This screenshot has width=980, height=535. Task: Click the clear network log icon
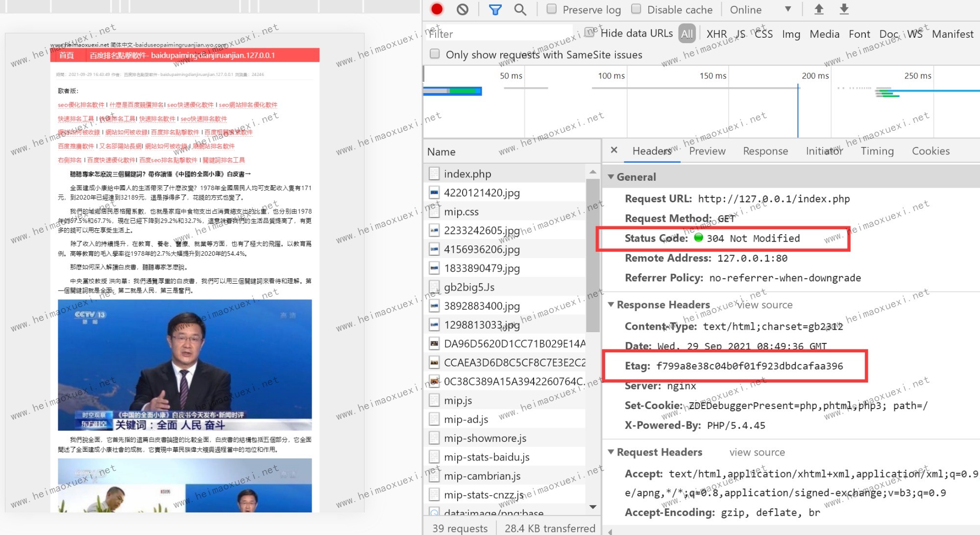(x=463, y=9)
